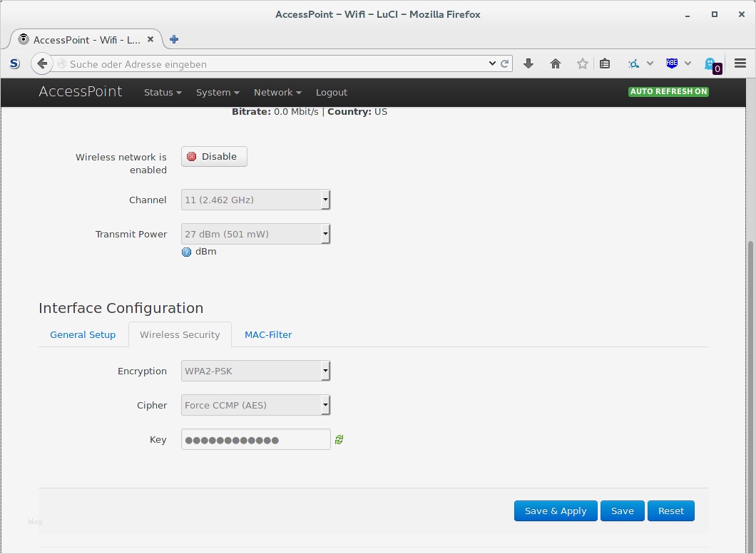Click the Firefox back arrow button
The width and height of the screenshot is (756, 554).
click(42, 63)
